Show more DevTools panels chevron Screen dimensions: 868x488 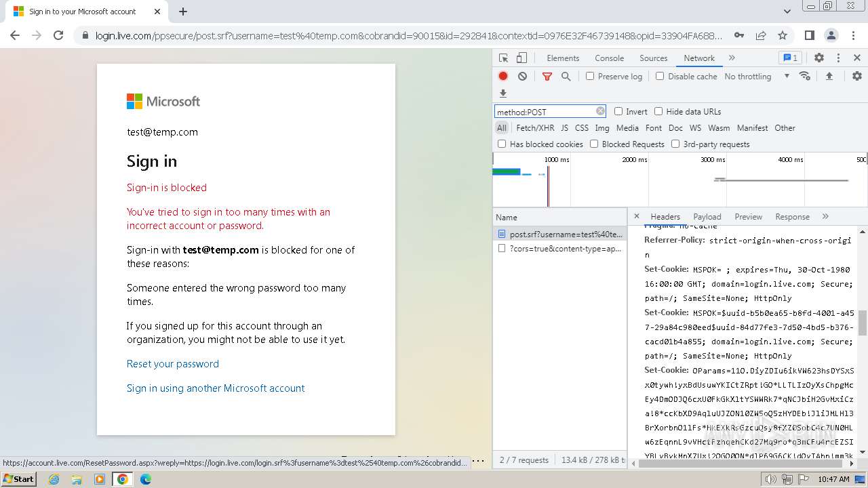[x=732, y=58]
